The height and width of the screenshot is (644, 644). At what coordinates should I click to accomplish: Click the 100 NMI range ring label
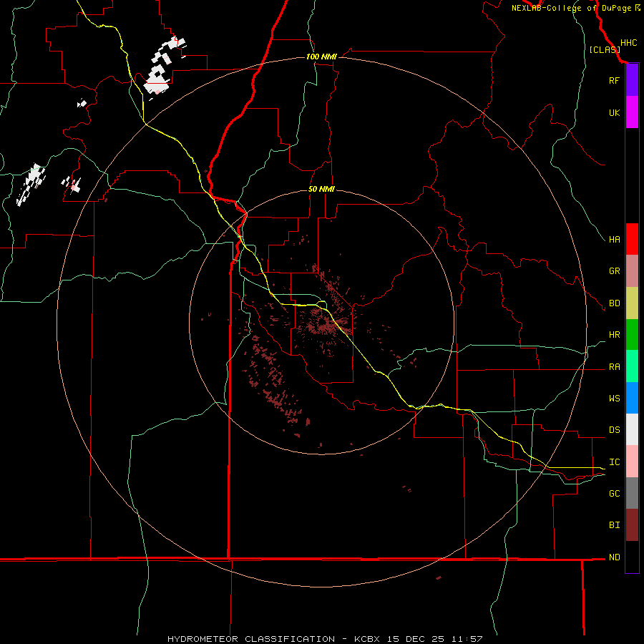[x=321, y=57]
